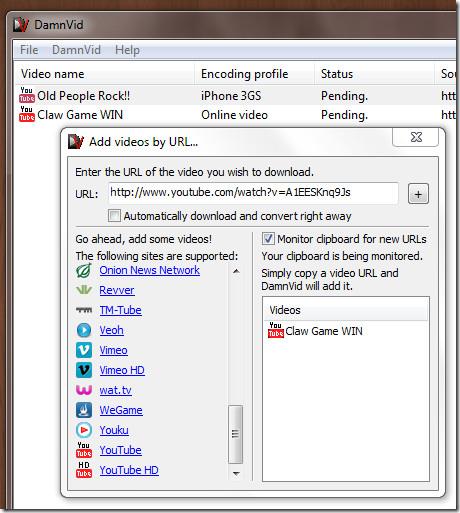The width and height of the screenshot is (460, 513).
Task: Click YouTube icon in clipboard Videos list
Action: 276,330
